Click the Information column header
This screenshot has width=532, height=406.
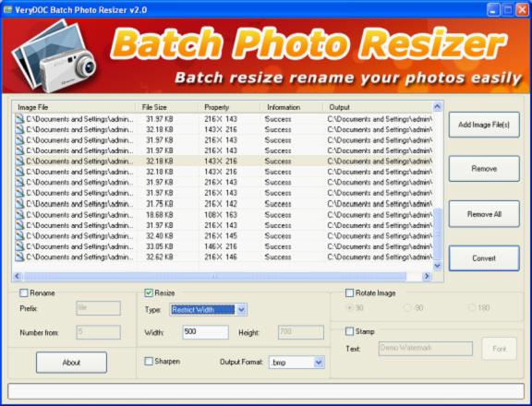click(291, 107)
